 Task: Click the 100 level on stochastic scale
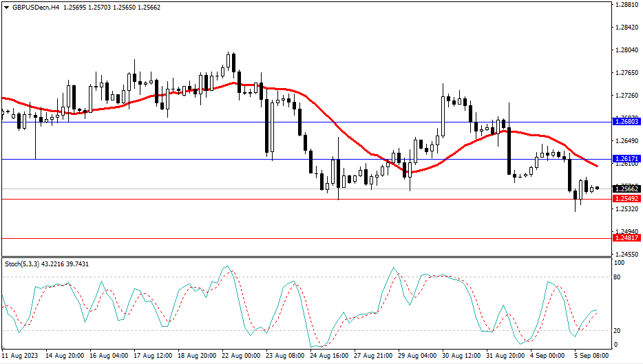point(620,263)
